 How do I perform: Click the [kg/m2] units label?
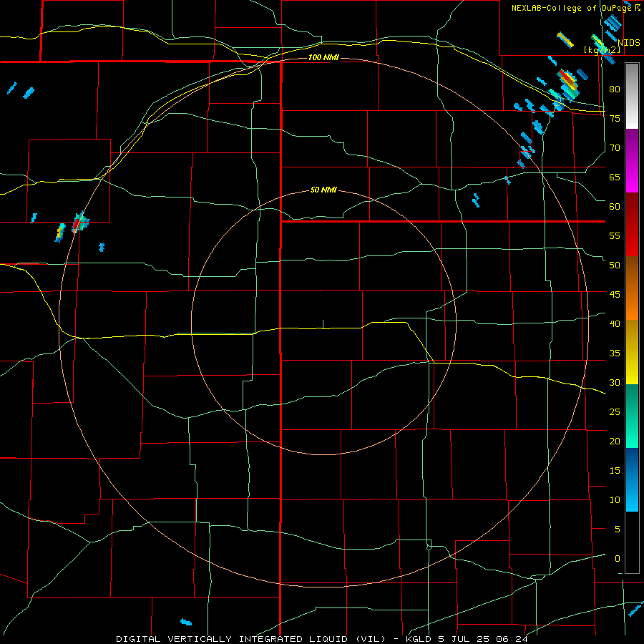[602, 50]
